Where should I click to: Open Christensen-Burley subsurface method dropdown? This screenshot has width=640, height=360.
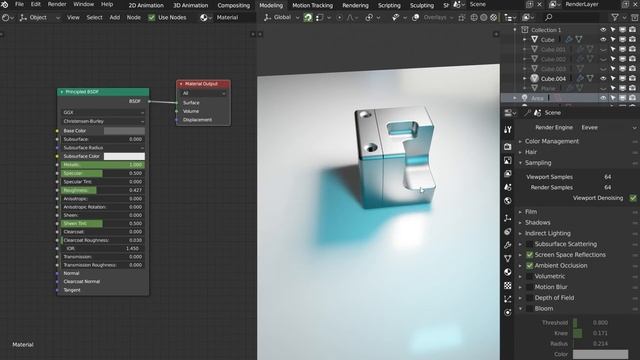[103, 121]
